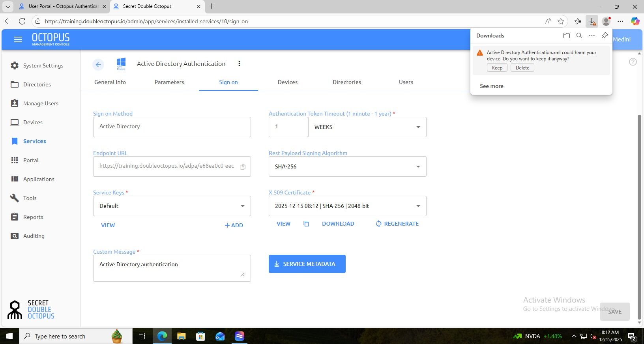Click VIEW under Service Keys
Viewport: 644px width, 344px height.
click(108, 225)
